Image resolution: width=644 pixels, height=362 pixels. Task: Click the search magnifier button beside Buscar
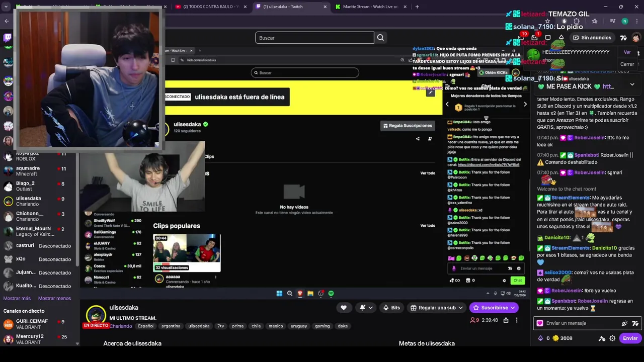[380, 38]
